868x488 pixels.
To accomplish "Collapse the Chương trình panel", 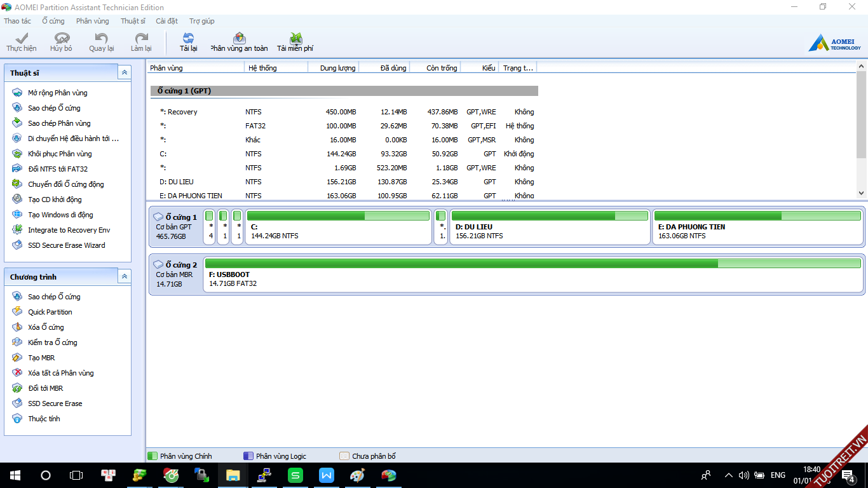I will click(x=125, y=276).
